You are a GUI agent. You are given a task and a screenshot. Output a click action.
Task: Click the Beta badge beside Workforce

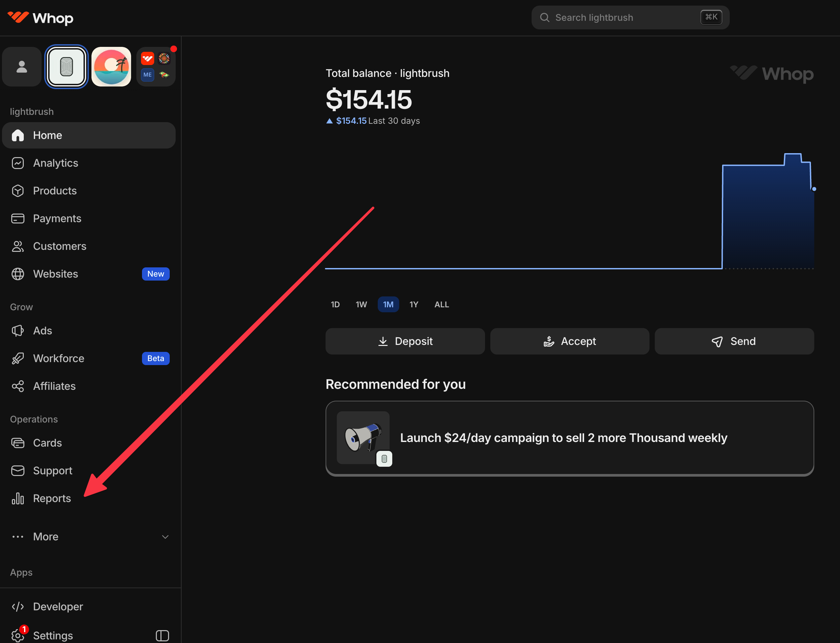click(156, 358)
